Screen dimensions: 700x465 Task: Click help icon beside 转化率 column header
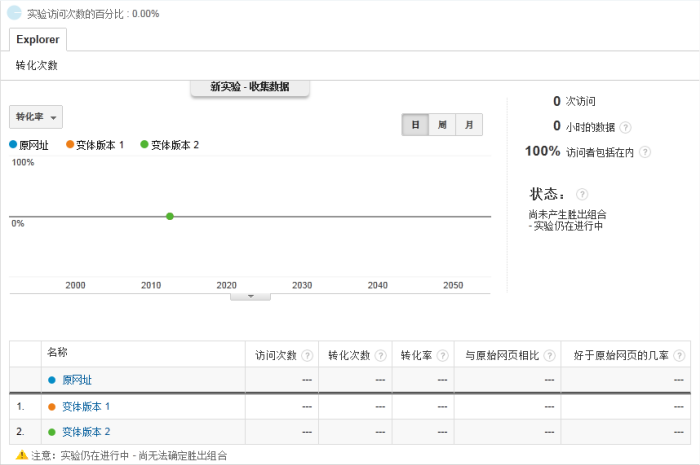click(x=442, y=355)
